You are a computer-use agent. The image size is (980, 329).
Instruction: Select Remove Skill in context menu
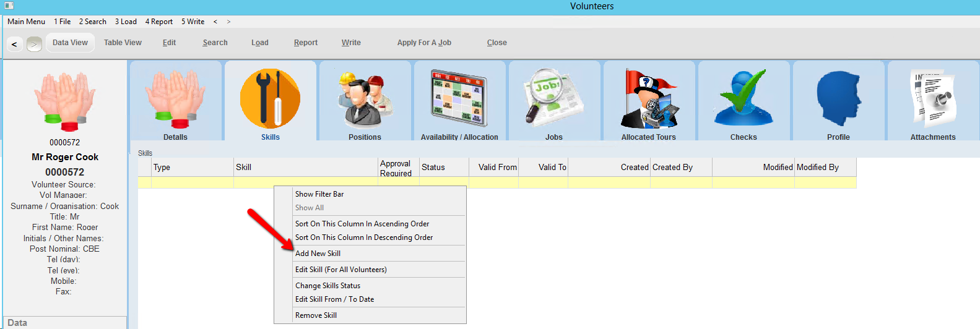tap(316, 315)
